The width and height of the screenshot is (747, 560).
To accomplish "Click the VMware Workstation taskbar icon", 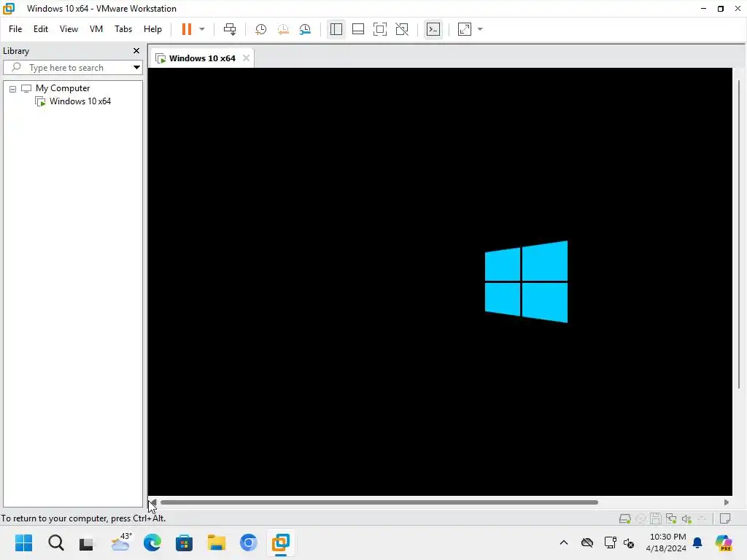I will pyautogui.click(x=281, y=542).
